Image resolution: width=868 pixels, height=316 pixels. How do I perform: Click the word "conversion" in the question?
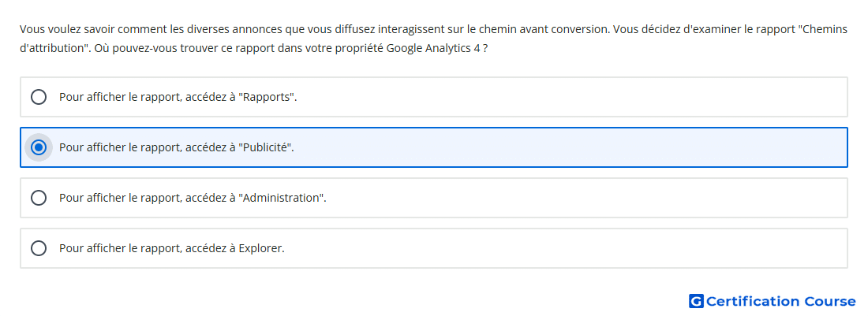(x=581, y=29)
